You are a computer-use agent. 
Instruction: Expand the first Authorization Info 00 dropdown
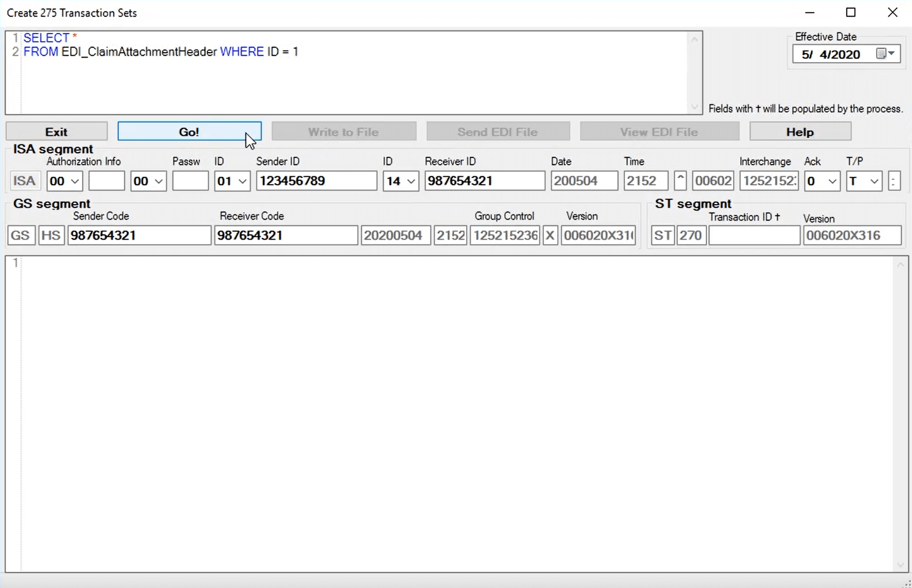[74, 181]
